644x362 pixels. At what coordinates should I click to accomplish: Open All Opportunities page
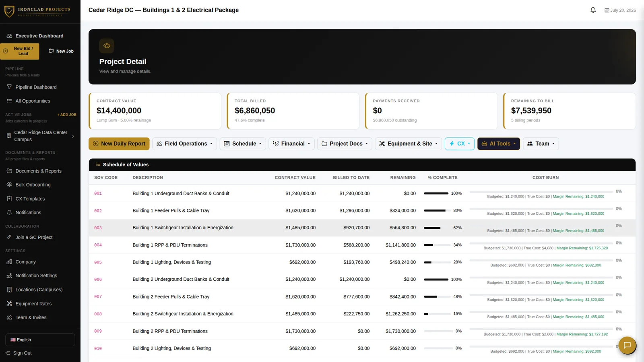[x=33, y=101]
